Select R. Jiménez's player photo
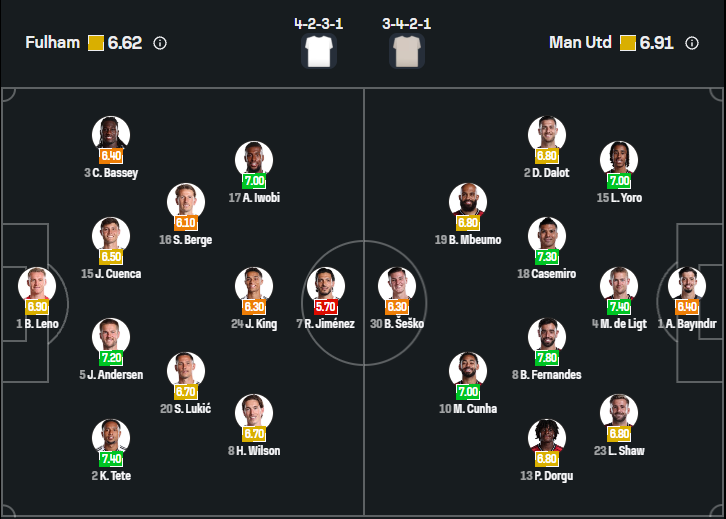Image resolution: width=726 pixels, height=519 pixels. point(325,286)
